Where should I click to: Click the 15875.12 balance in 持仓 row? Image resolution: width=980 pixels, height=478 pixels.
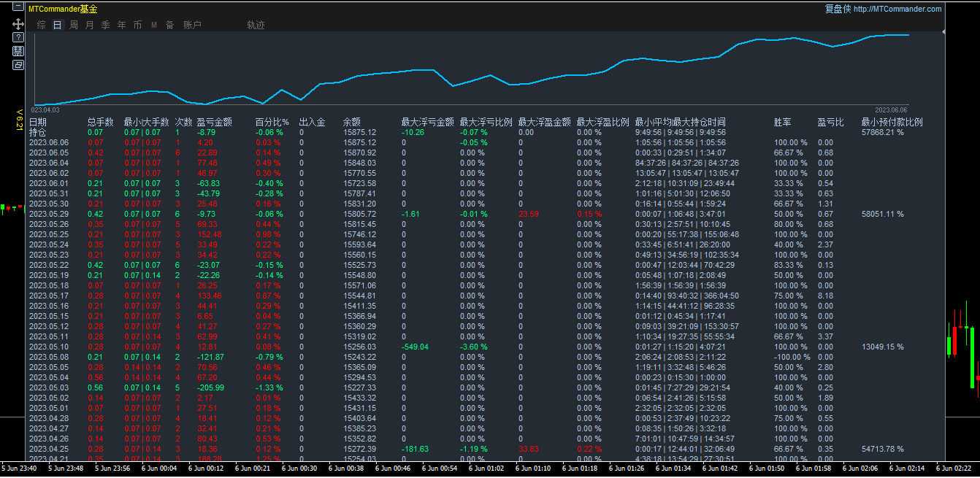pyautogui.click(x=359, y=133)
